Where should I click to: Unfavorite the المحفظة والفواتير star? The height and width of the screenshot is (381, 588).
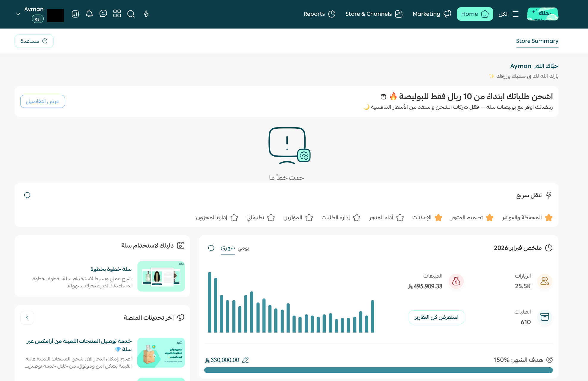[x=549, y=218]
